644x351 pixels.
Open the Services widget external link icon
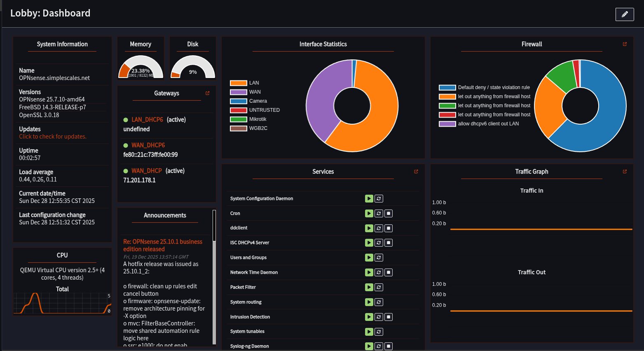416,172
